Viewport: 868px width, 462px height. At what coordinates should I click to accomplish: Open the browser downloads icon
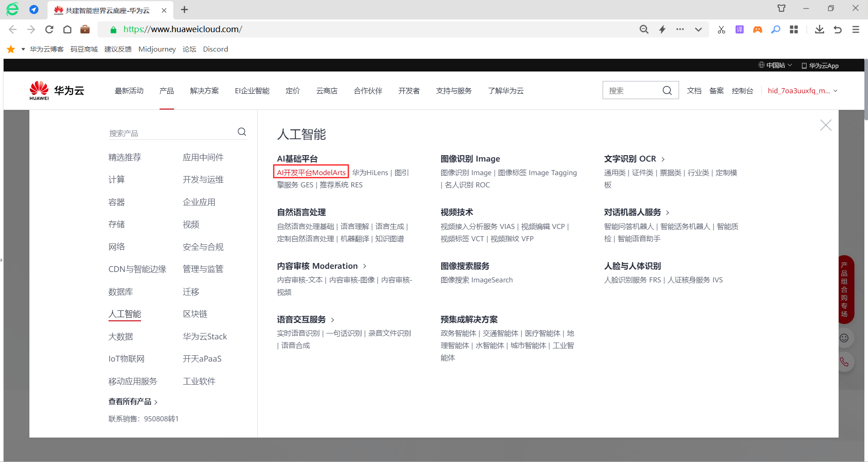820,29
